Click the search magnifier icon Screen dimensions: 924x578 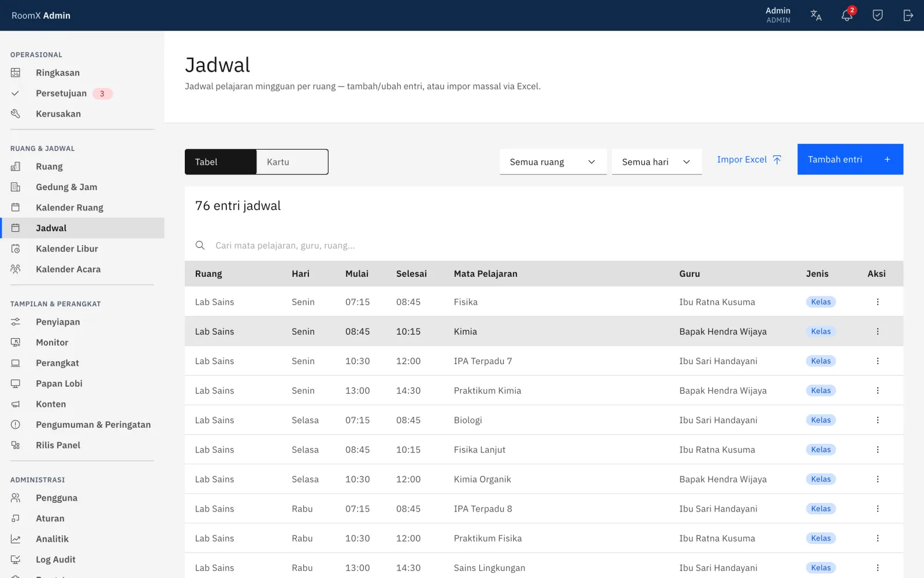coord(200,246)
